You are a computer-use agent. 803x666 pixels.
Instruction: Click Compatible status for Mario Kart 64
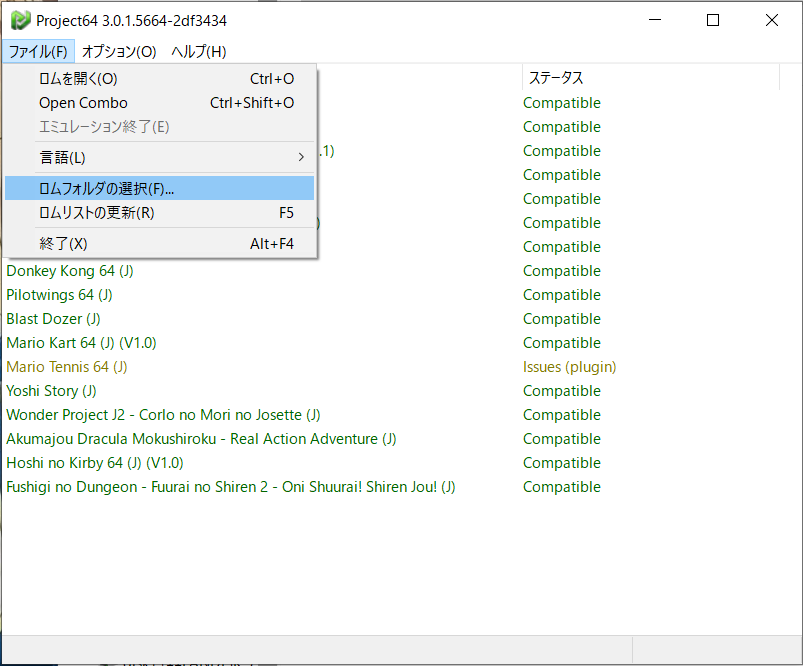pos(562,343)
